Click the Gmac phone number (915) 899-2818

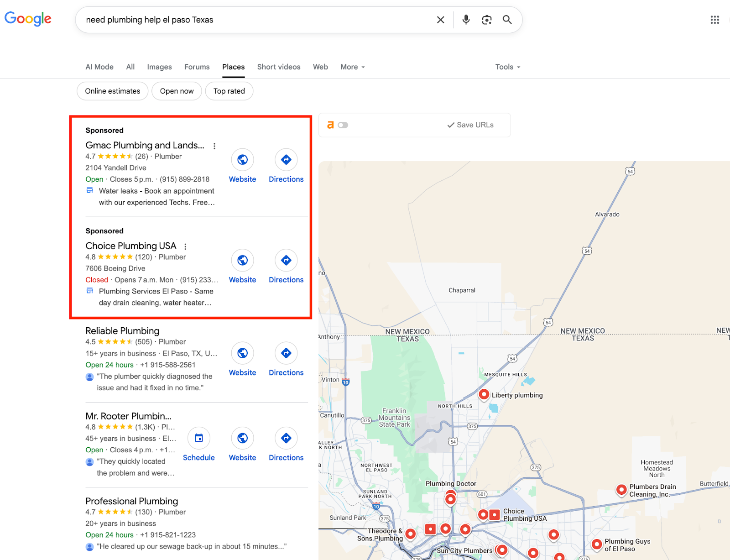click(x=184, y=179)
